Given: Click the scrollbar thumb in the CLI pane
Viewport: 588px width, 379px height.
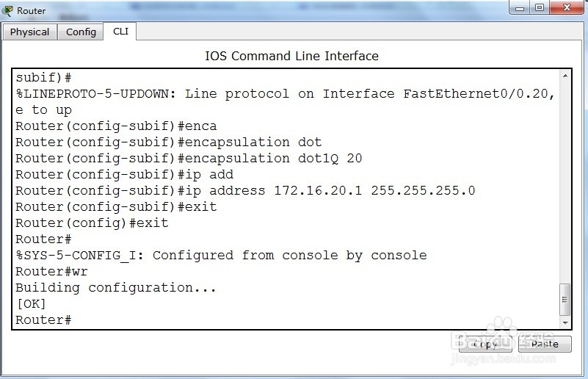Looking at the screenshot, I should (x=565, y=300).
